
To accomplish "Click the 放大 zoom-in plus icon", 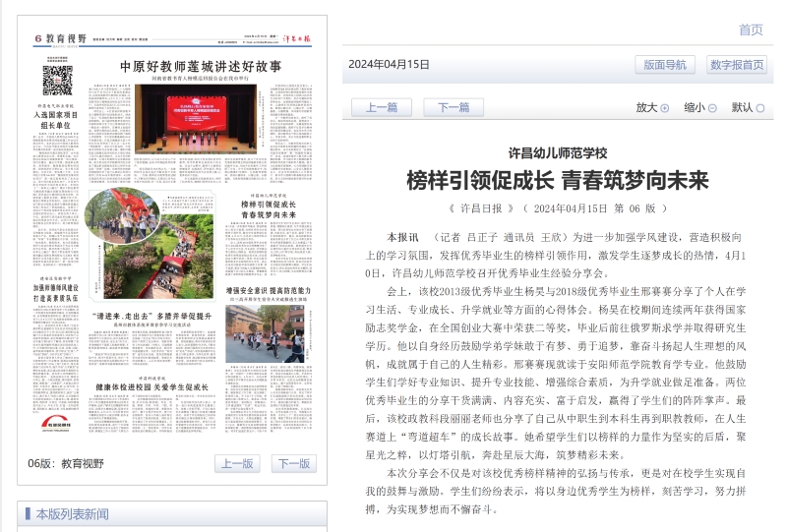I will 665,108.
